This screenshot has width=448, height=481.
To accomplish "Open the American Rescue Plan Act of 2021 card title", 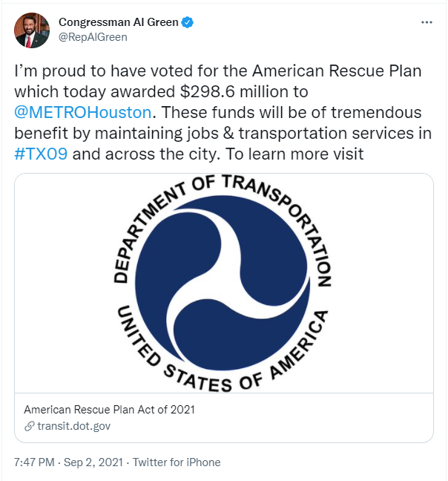I will [109, 410].
